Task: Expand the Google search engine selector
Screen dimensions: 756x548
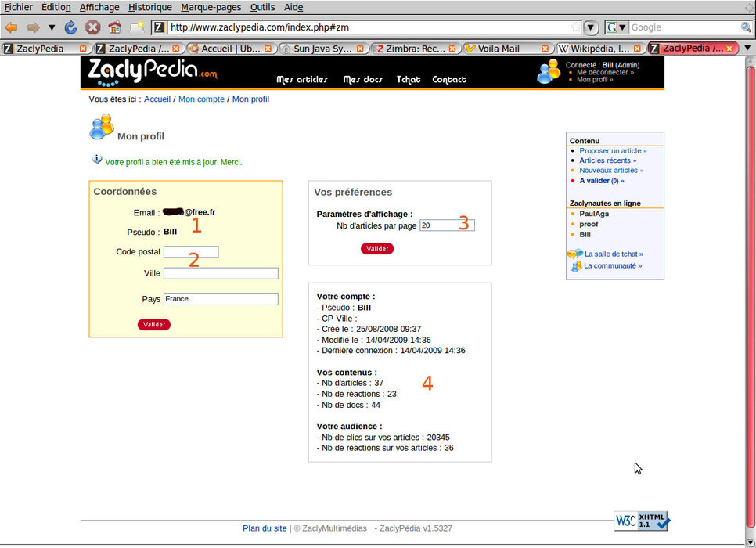Action: [x=622, y=27]
